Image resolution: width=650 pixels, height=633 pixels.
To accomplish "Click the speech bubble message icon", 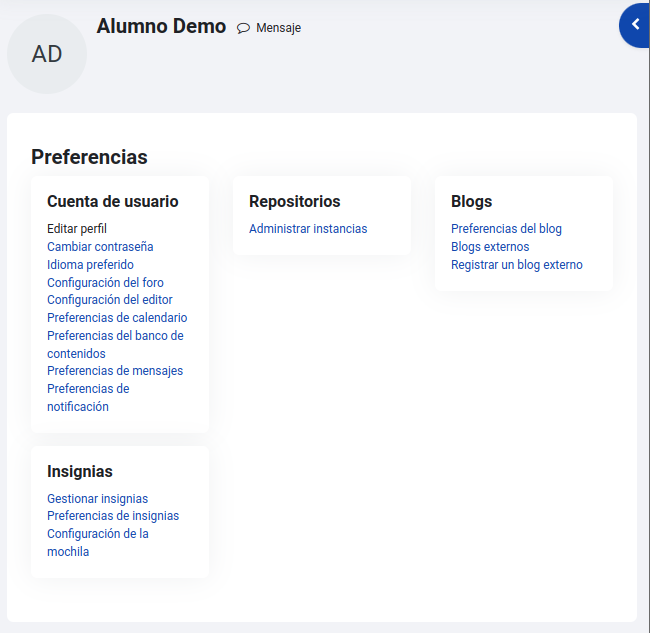I will [243, 28].
